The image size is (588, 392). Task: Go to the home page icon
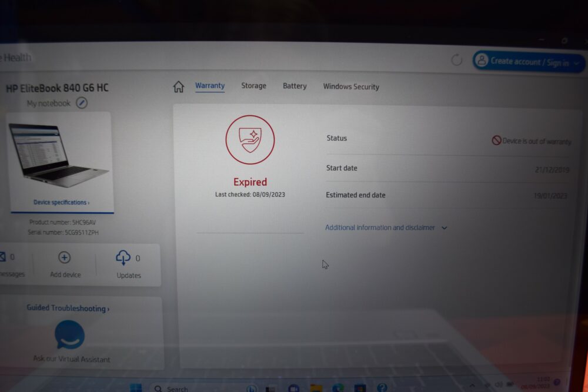coord(179,86)
